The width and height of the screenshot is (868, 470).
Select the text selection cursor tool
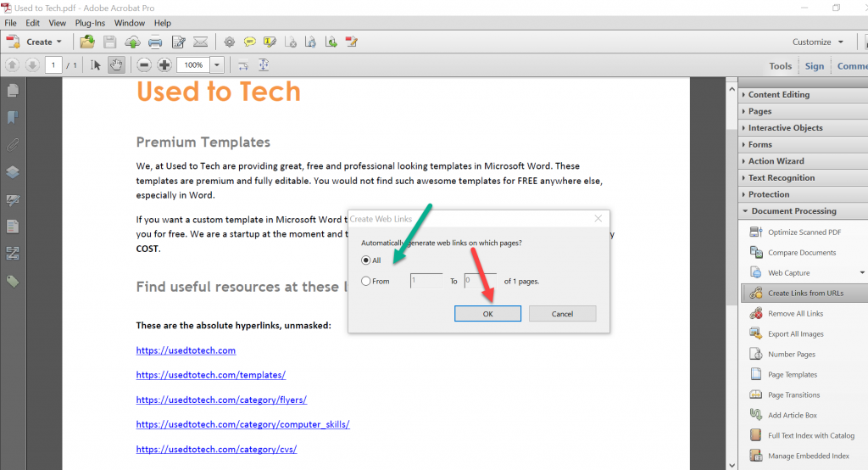click(95, 64)
